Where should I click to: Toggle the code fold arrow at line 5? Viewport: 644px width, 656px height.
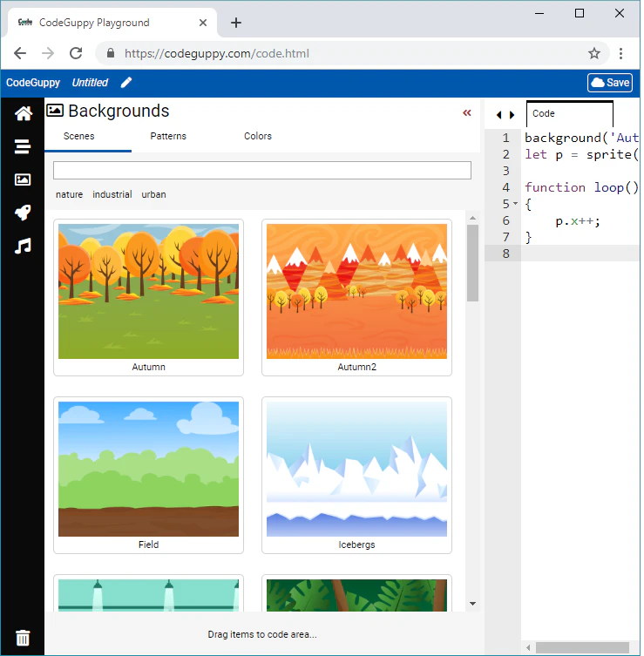(516, 203)
